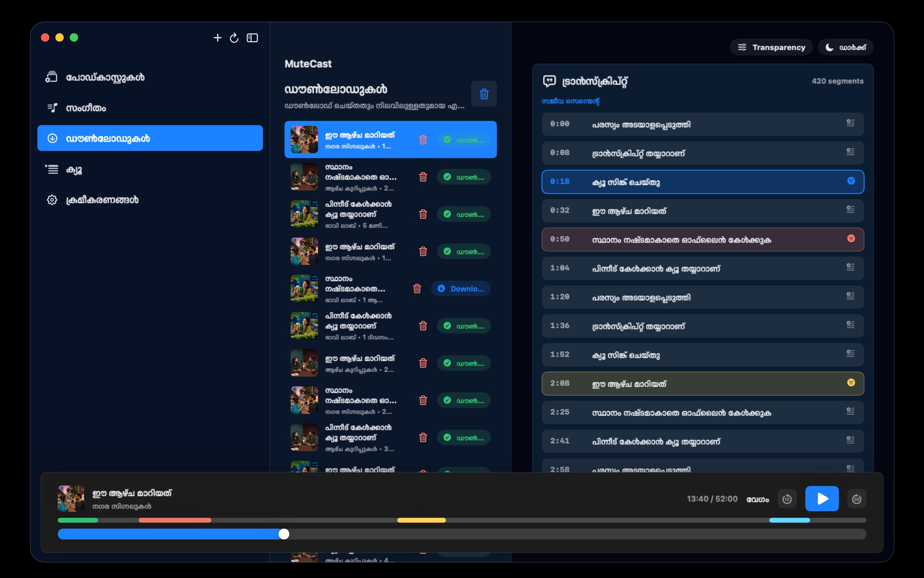924x578 pixels.
Task: Select red highlighted segment at 0:50
Action: click(703, 239)
